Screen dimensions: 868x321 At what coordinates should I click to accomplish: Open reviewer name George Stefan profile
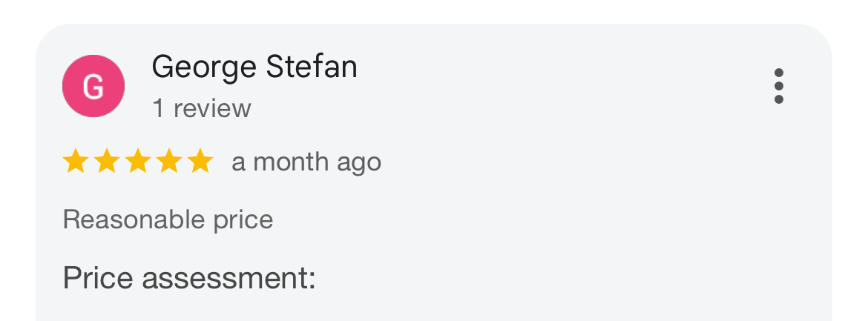coord(254,67)
